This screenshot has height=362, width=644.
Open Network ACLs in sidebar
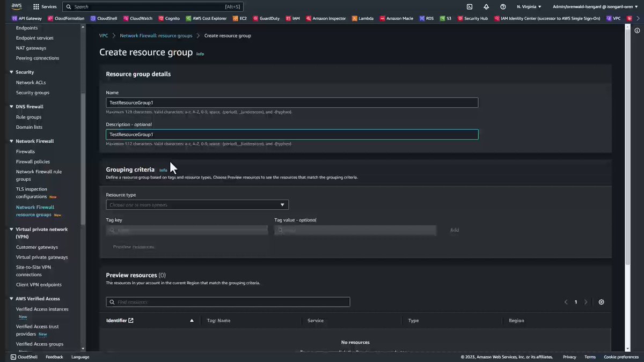31,83
